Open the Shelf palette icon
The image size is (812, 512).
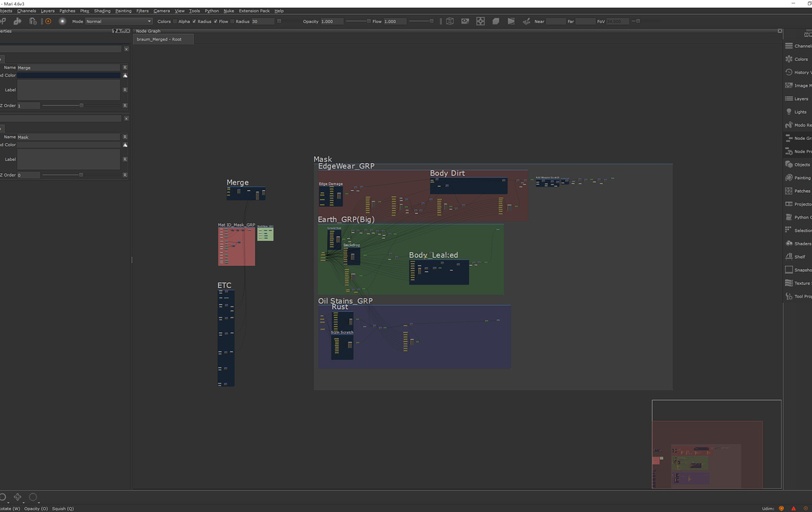click(788, 257)
